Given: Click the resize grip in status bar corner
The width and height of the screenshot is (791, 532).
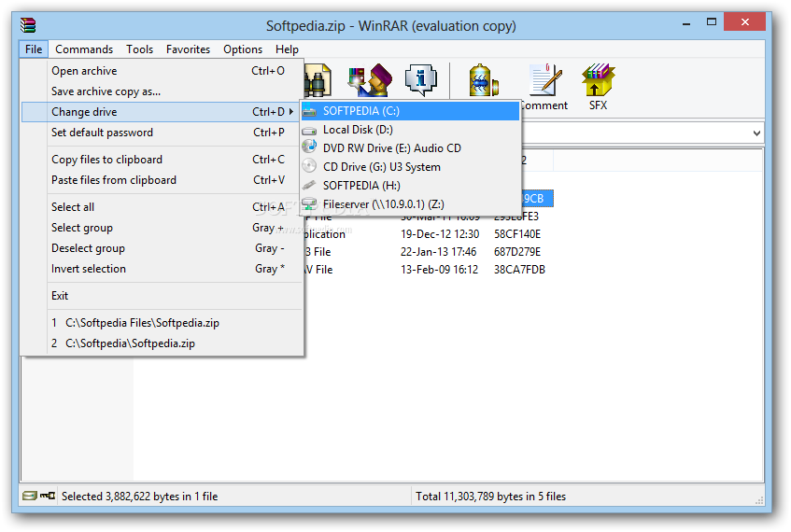Looking at the screenshot, I should (758, 500).
